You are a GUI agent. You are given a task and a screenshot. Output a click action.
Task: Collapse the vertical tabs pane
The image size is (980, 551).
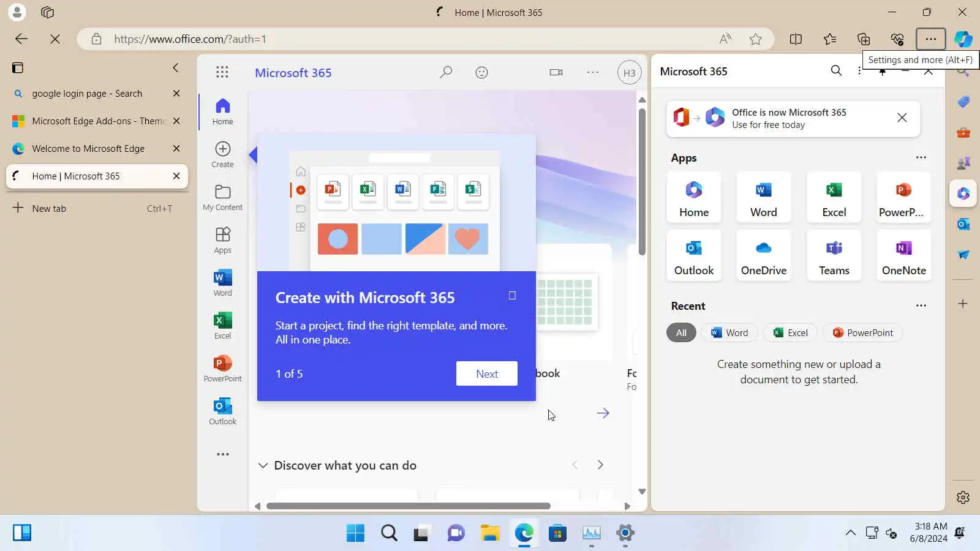176,67
